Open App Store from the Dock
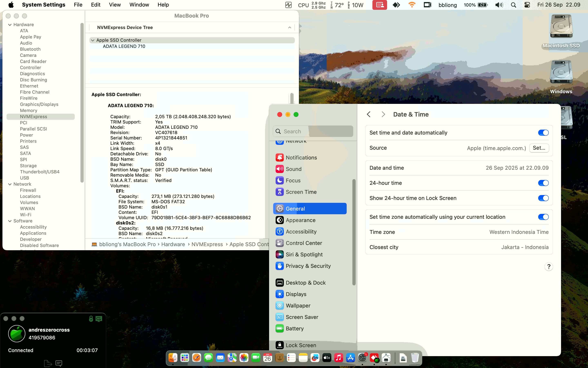 pos(350,358)
